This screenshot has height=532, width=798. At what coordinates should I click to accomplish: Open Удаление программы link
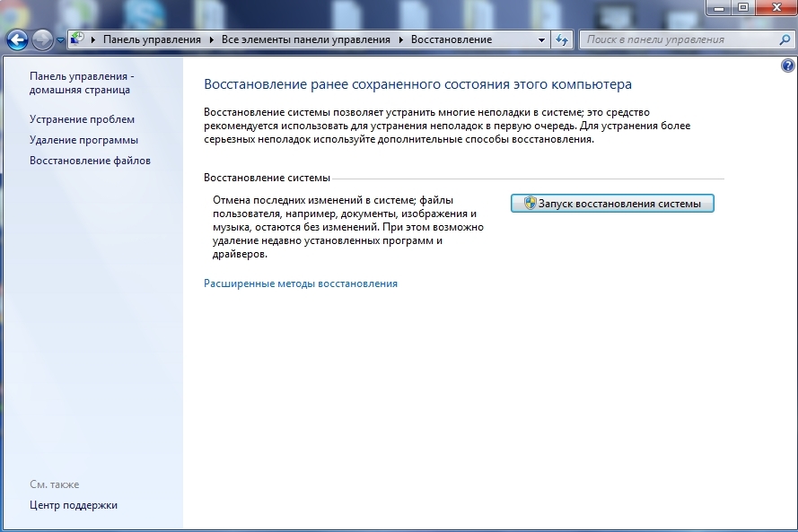(x=84, y=140)
